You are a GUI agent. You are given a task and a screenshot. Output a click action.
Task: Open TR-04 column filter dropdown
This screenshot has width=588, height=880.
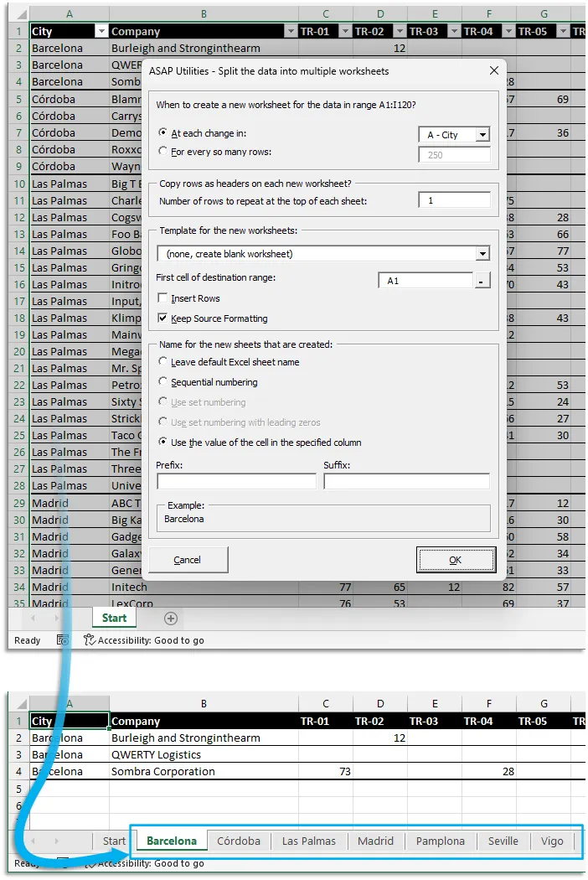click(508, 32)
